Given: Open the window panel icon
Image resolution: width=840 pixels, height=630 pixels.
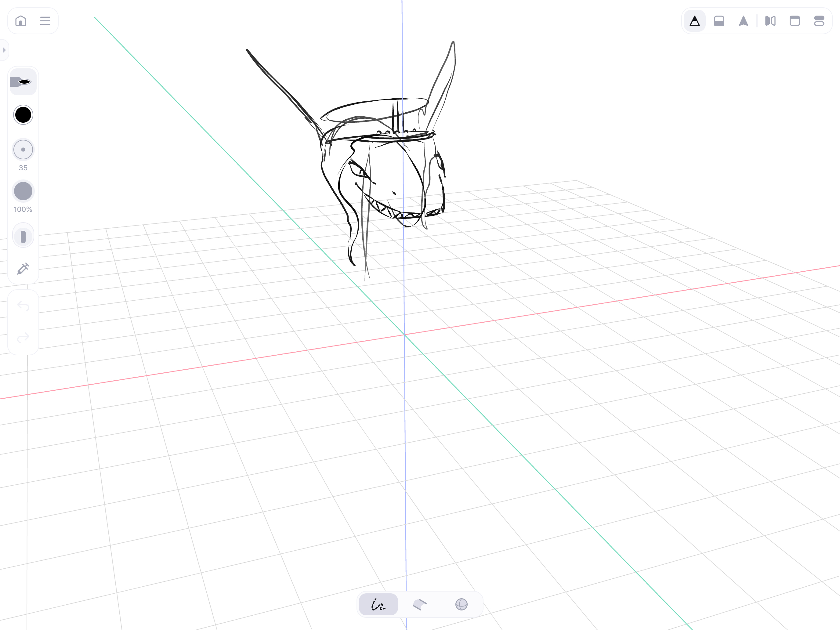Looking at the screenshot, I should pyautogui.click(x=795, y=21).
